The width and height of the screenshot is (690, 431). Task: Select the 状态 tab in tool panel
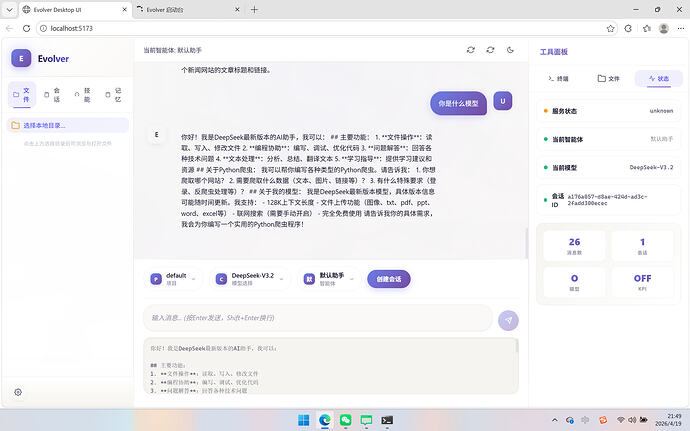[659, 78]
